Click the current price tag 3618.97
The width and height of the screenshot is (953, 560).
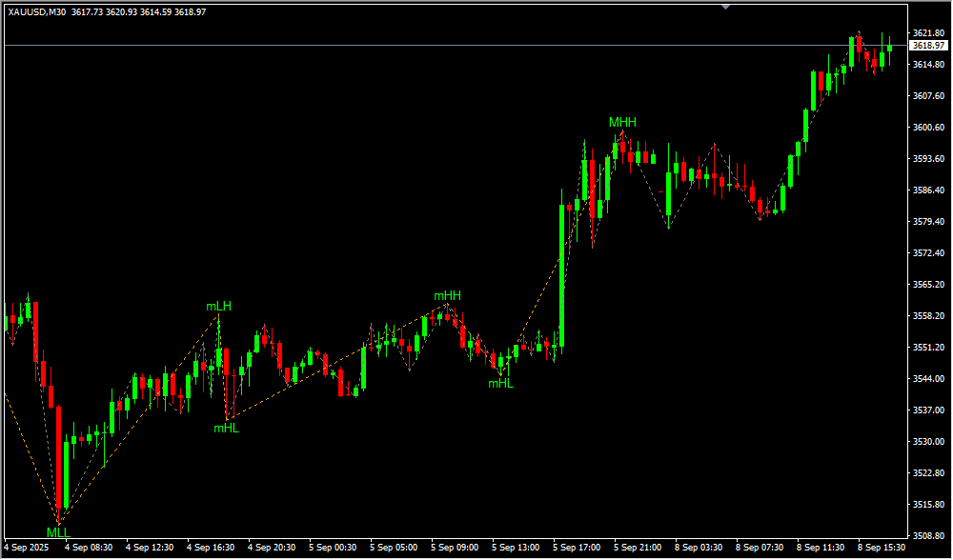[x=926, y=45]
